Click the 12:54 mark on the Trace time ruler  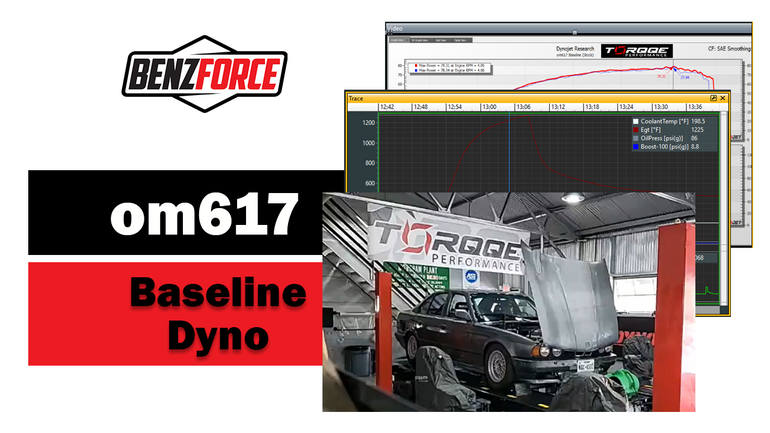455,107
